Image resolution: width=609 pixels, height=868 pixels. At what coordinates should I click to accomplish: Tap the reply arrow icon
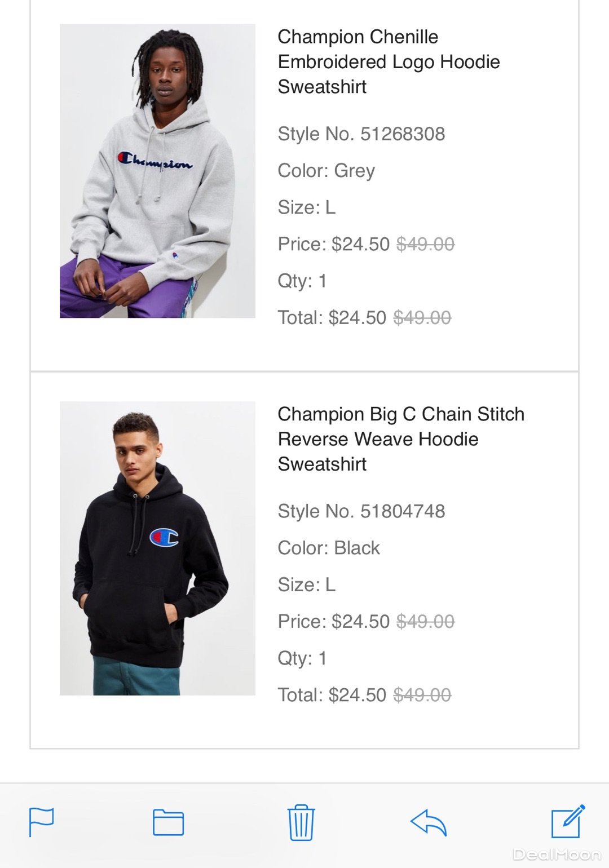pos(429,822)
